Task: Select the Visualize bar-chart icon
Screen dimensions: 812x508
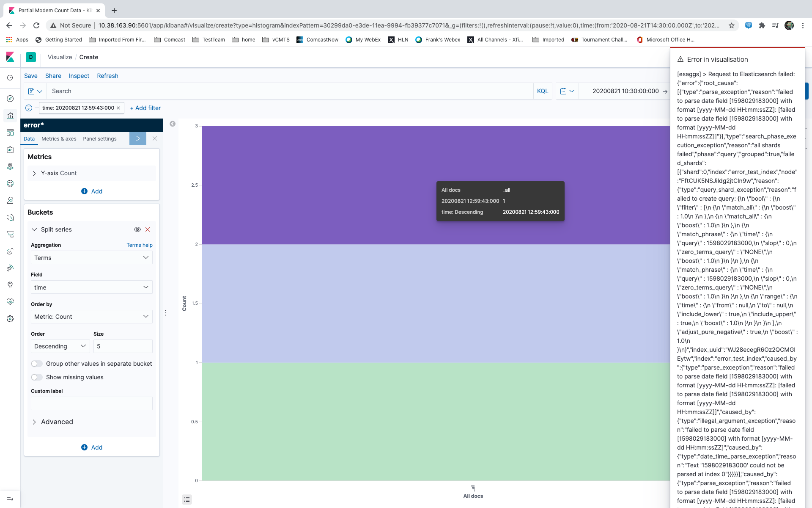Action: point(10,116)
